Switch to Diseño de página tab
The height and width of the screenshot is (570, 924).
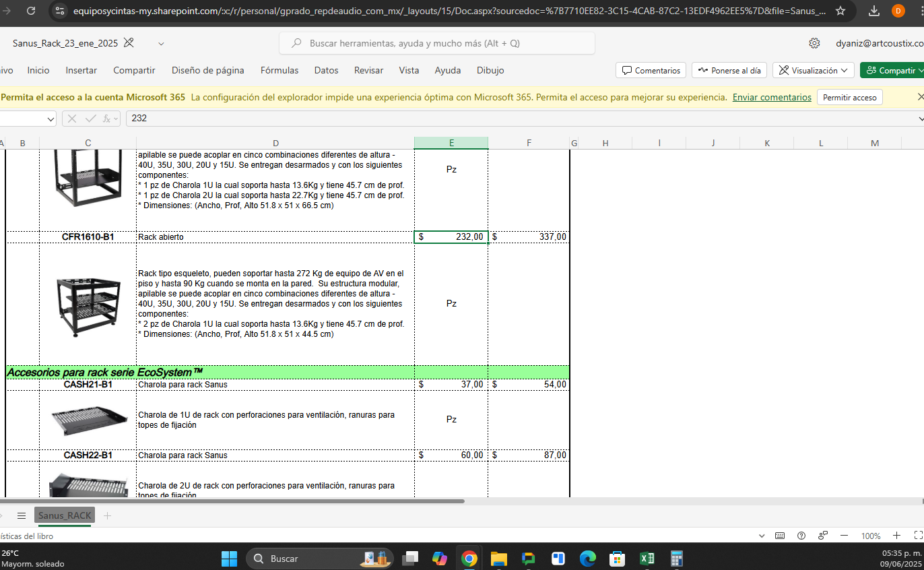(x=208, y=70)
